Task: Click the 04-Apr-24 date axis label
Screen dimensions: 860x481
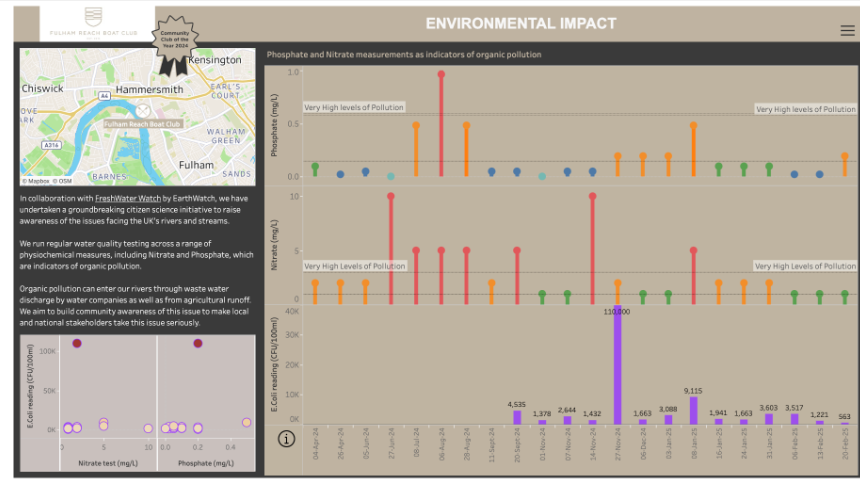Action: pos(315,444)
